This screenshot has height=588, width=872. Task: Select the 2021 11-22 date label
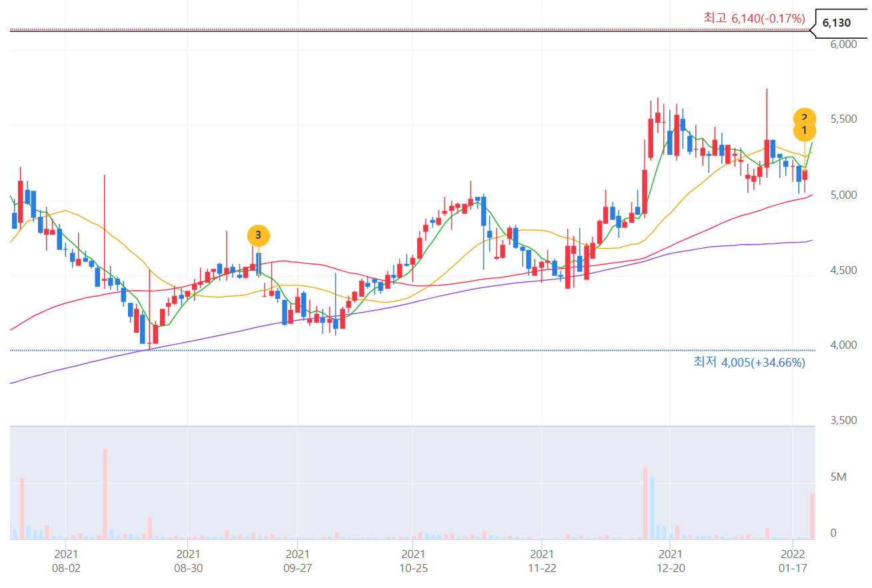tap(542, 561)
